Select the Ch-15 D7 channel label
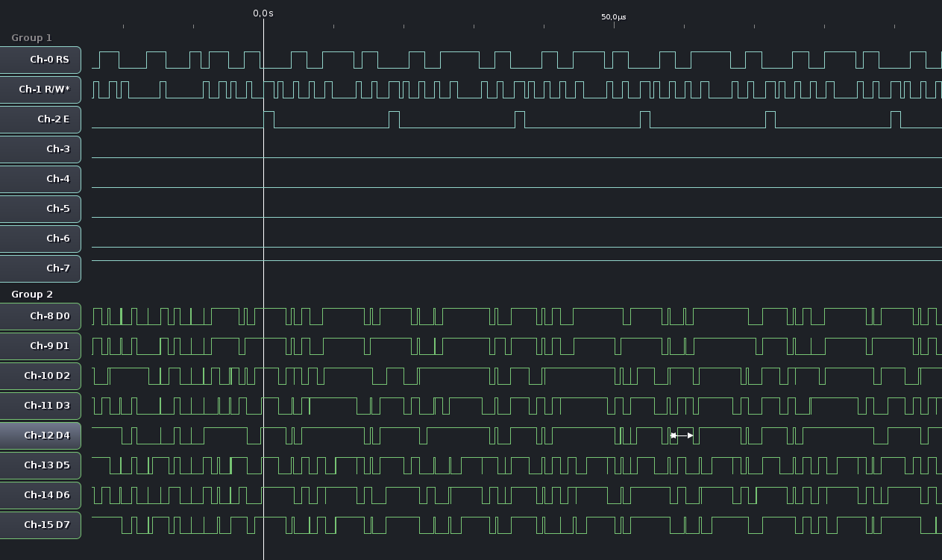The image size is (942, 560). click(41, 525)
